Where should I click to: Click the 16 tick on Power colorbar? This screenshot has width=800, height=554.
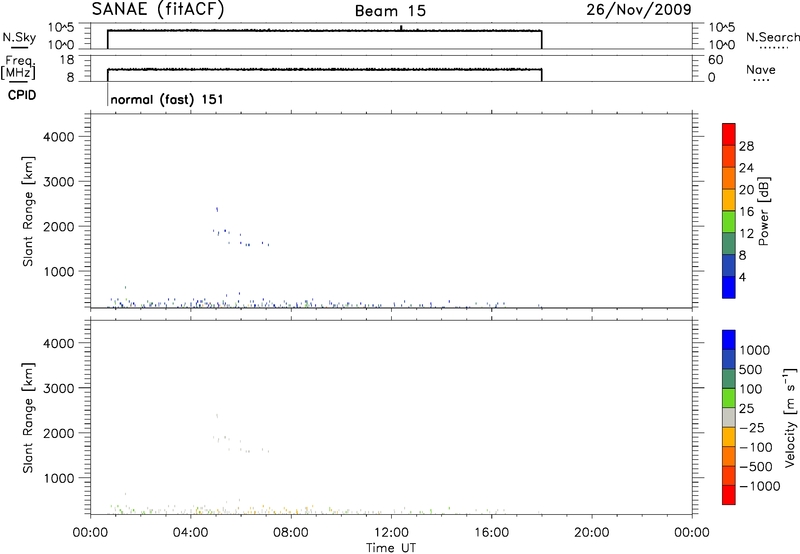coord(746,212)
